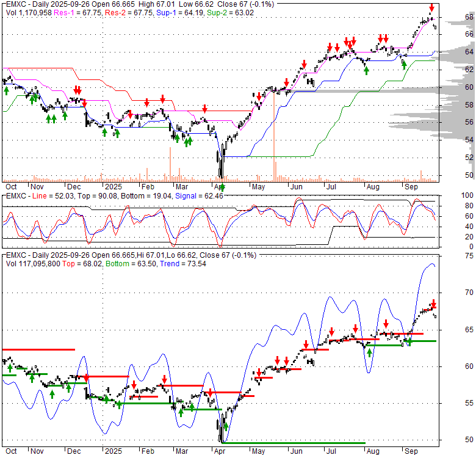Screen dimensions: 476x455
Task: Click the tallest orange volume spike in May
Action: (274, 136)
